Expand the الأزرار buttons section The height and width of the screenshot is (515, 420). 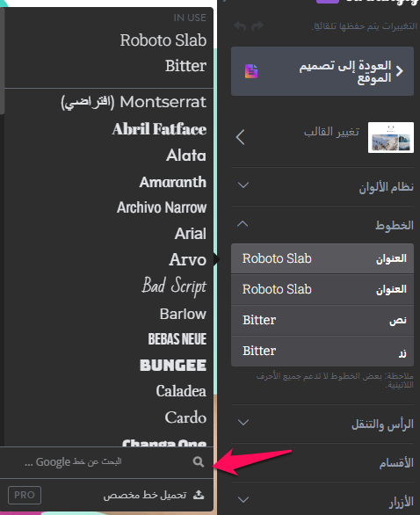click(322, 501)
